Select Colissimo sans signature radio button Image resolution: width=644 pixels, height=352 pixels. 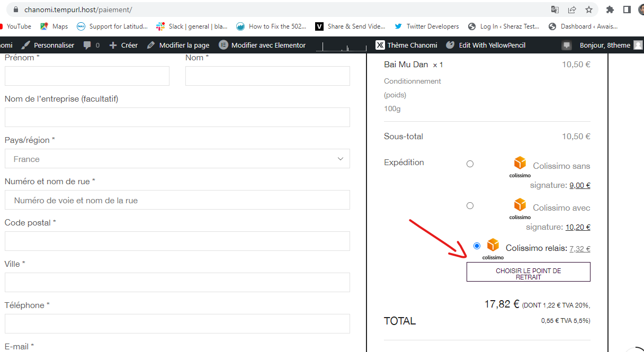pos(470,164)
